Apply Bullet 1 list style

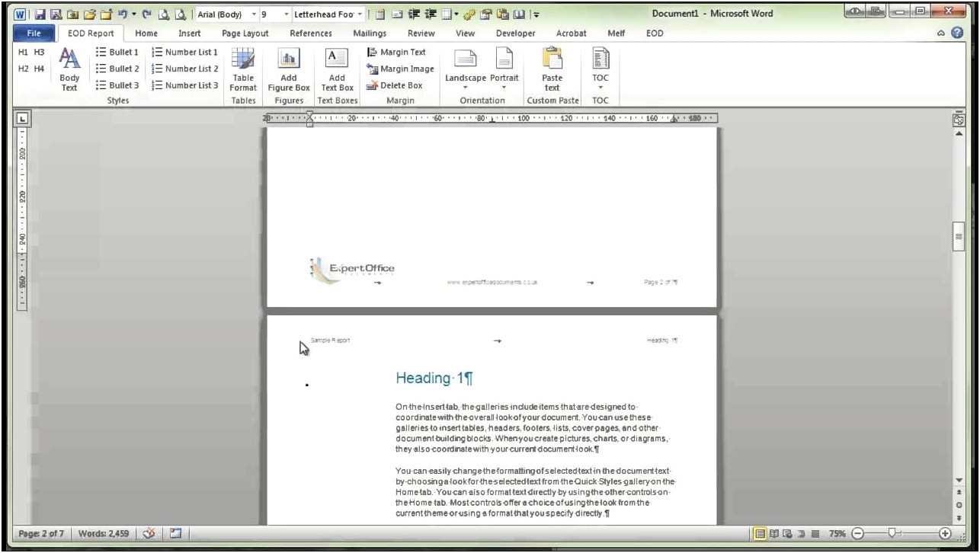[117, 53]
